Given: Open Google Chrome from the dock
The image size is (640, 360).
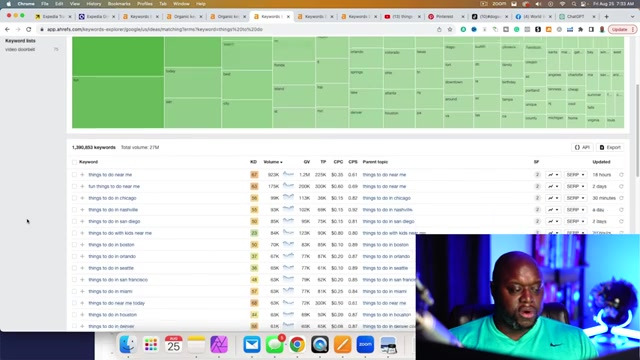Looking at the screenshot, I should tap(297, 345).
